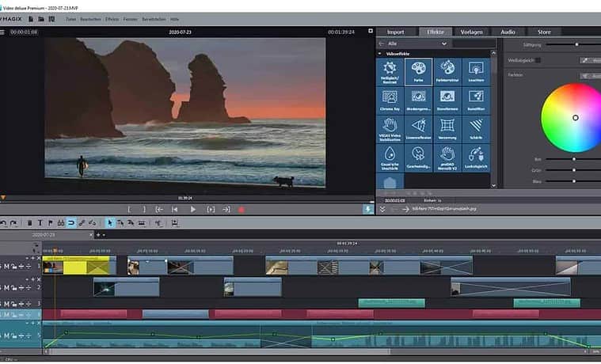Open the Datei menu

[x=71, y=18]
